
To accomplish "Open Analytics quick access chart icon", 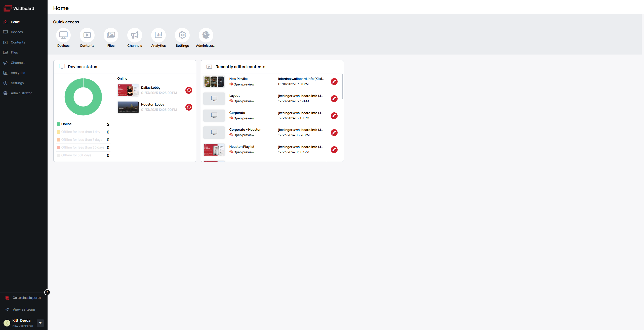I will pyautogui.click(x=158, y=35).
